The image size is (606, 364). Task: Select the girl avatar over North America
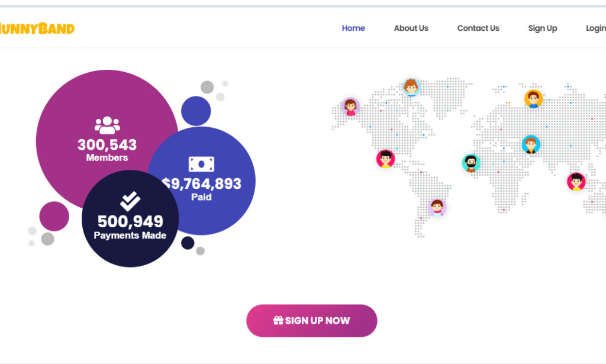pos(350,105)
